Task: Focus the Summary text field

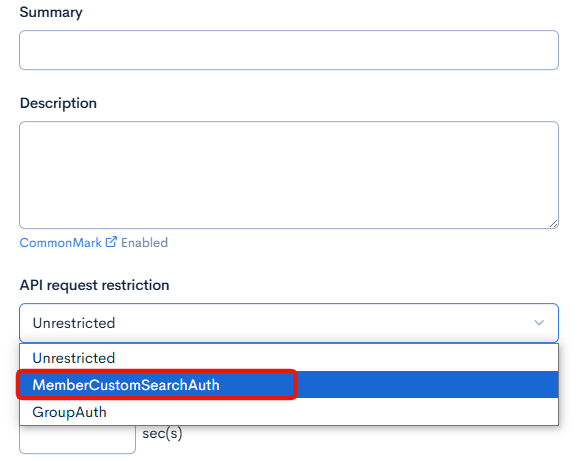Action: coord(289,50)
